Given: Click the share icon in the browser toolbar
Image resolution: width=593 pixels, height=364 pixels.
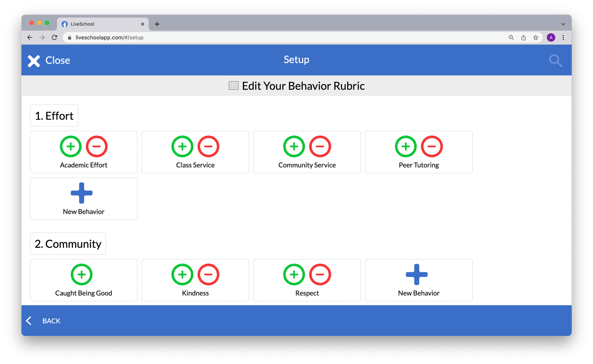Looking at the screenshot, I should pyautogui.click(x=523, y=37).
